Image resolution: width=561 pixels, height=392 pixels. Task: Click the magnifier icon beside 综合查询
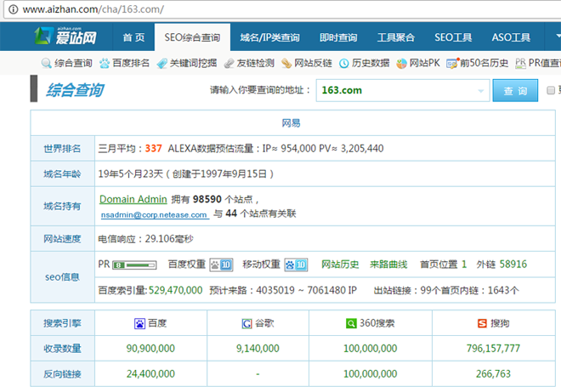[46, 64]
